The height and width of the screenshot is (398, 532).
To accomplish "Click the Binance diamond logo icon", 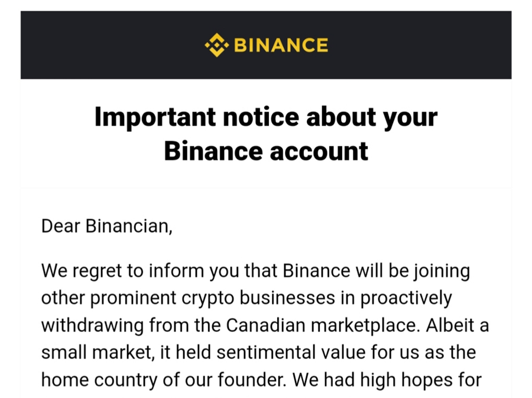I will [x=217, y=45].
